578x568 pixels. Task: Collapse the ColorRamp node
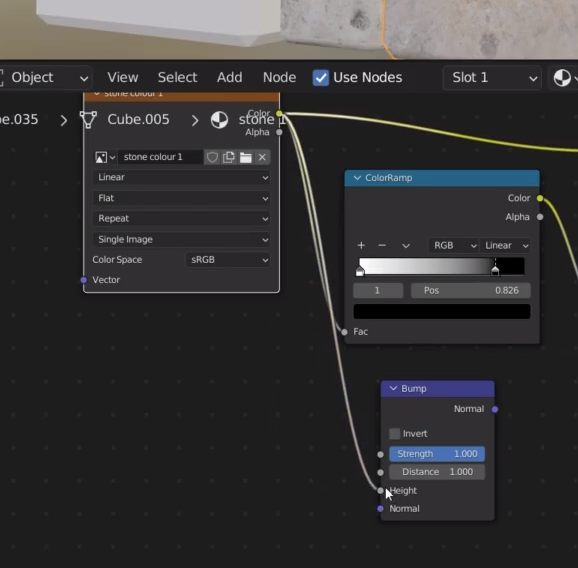[x=357, y=178]
